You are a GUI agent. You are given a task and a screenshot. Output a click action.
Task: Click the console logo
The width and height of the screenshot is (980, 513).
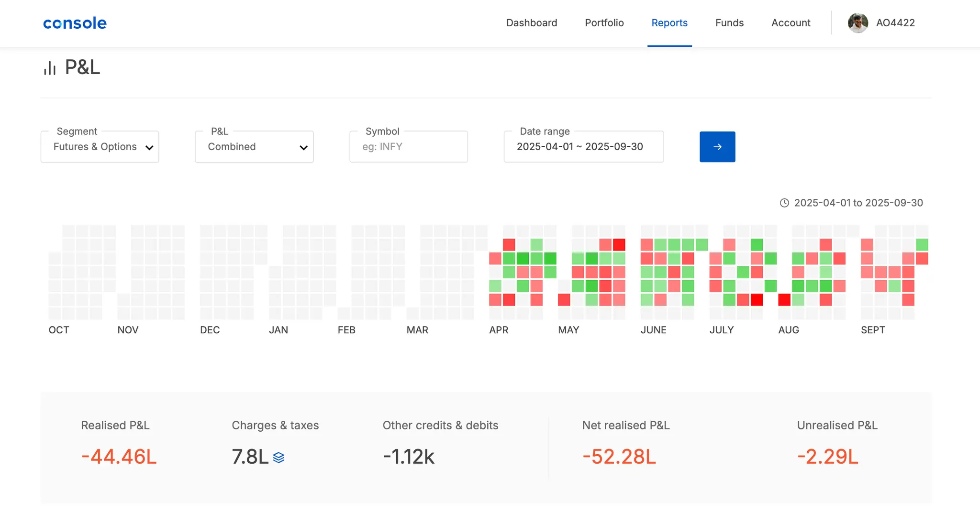point(75,23)
